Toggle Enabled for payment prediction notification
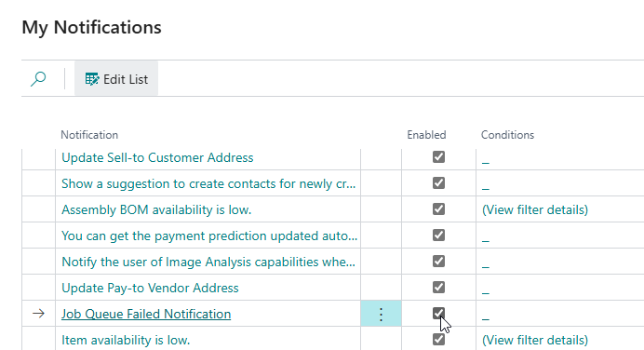This screenshot has height=350, width=644. click(438, 236)
